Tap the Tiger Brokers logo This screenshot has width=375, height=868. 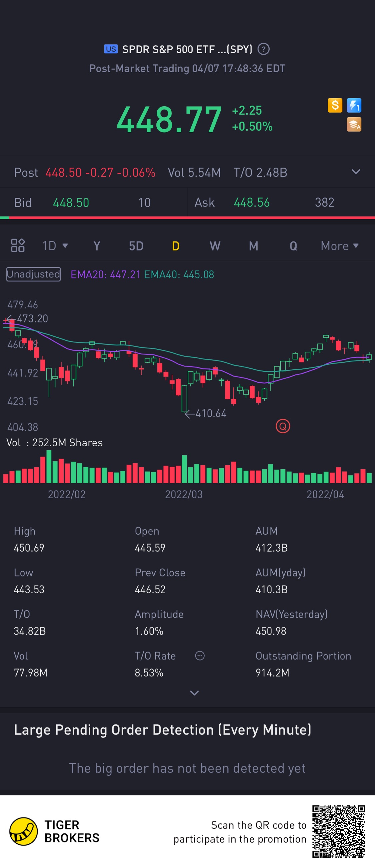(24, 831)
